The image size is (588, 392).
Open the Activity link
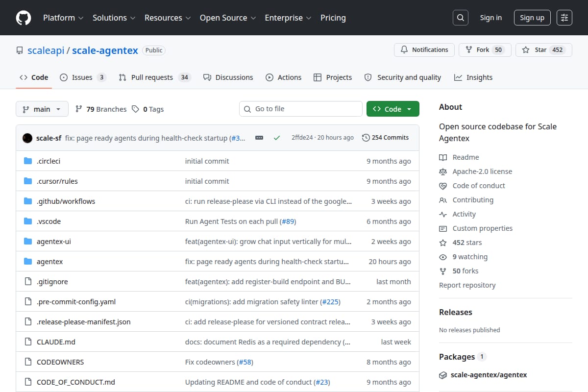(x=458, y=214)
